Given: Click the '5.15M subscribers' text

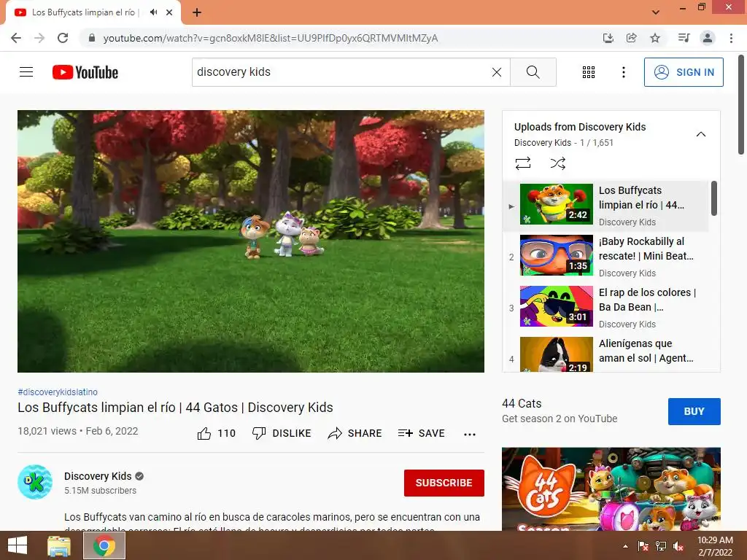Looking at the screenshot, I should click(100, 491).
